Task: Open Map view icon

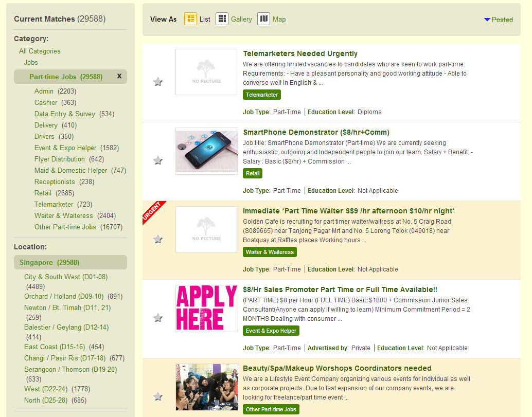Action: (263, 19)
